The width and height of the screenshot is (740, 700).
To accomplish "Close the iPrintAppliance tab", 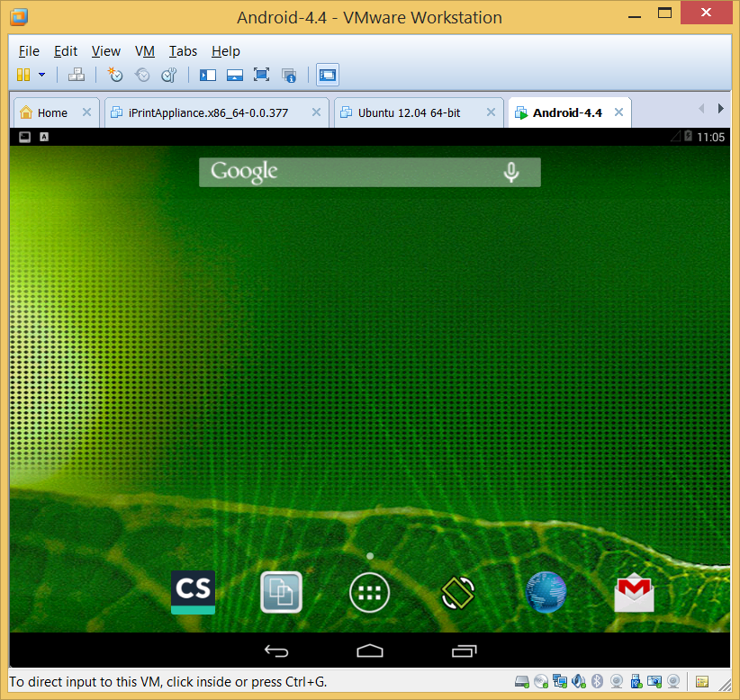I will coord(316,112).
